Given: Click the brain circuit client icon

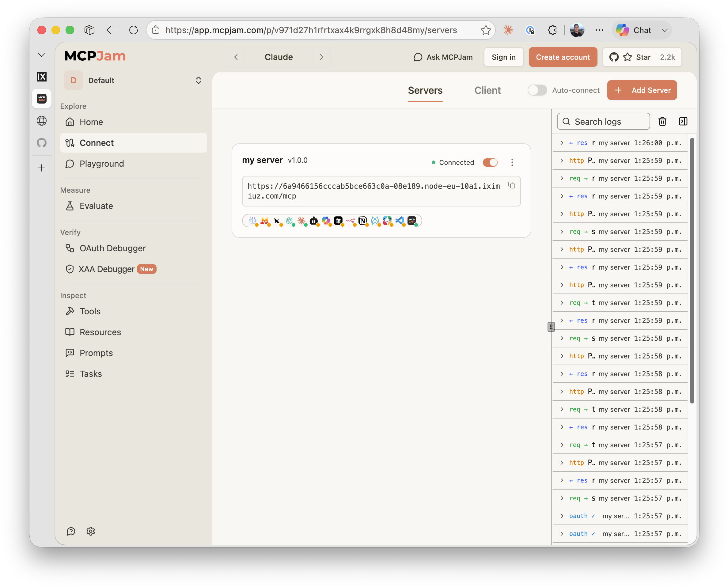Looking at the screenshot, I should coord(252,221).
